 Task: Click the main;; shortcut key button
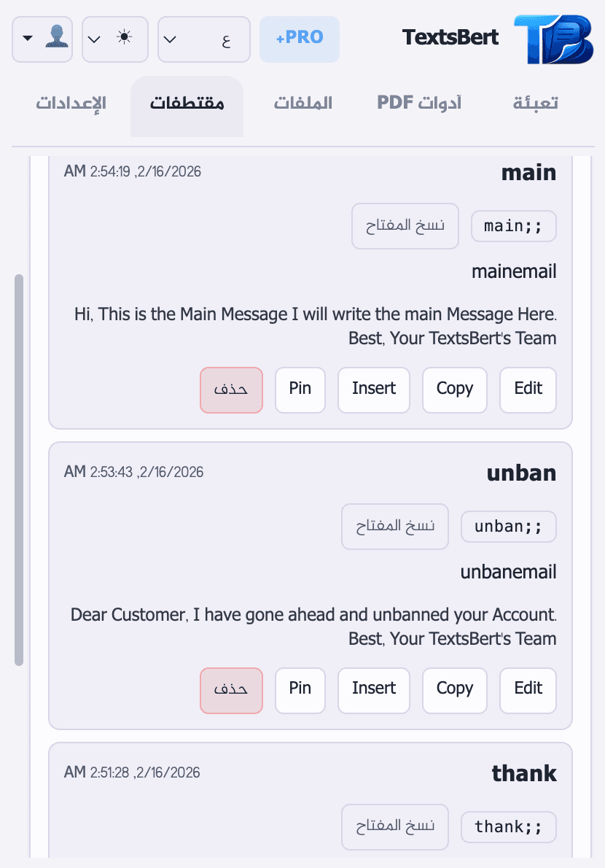(513, 226)
